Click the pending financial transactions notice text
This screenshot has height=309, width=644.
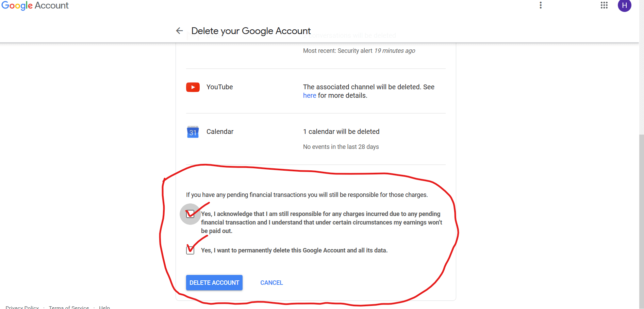307,195
